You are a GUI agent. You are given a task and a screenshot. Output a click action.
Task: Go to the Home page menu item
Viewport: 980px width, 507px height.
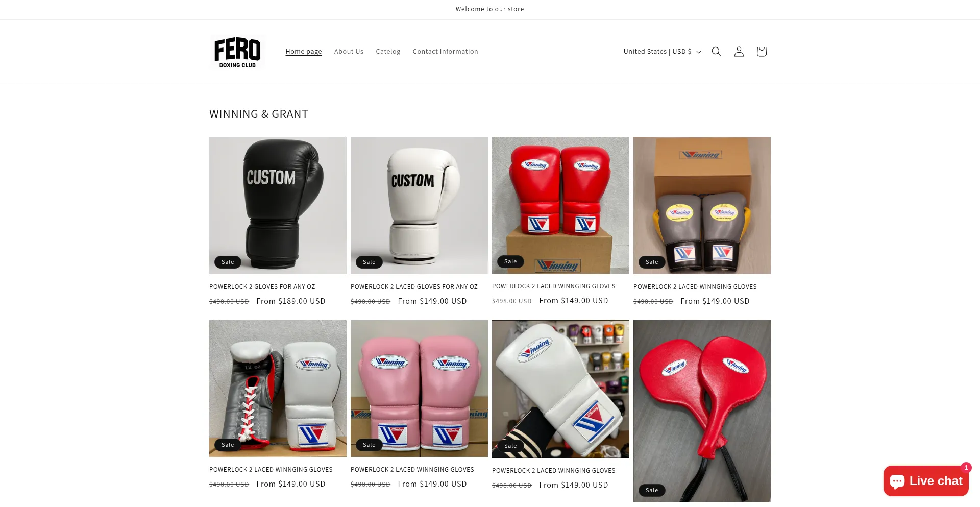click(304, 52)
